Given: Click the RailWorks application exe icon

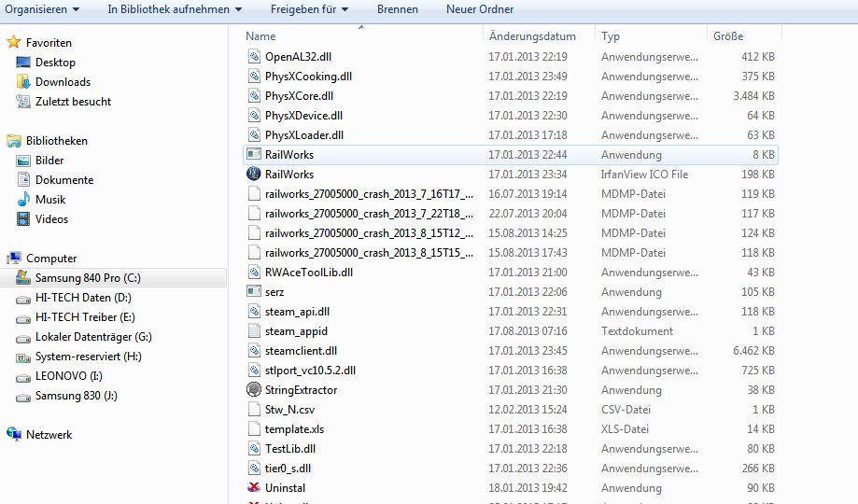Looking at the screenshot, I should [253, 154].
